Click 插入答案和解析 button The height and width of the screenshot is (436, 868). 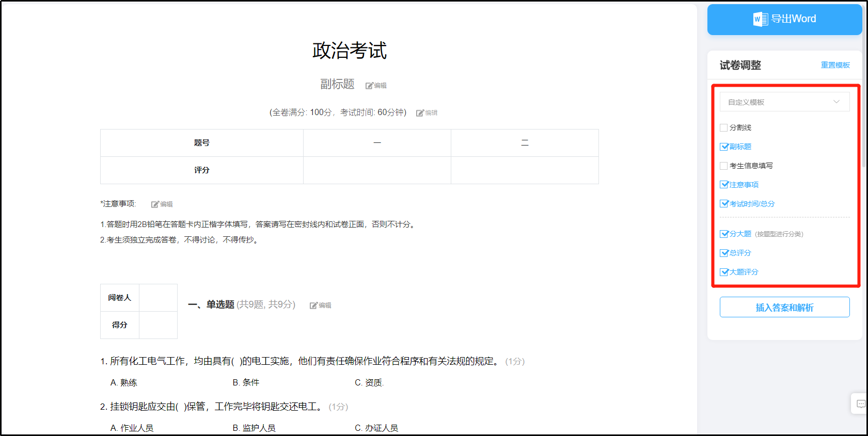point(784,307)
